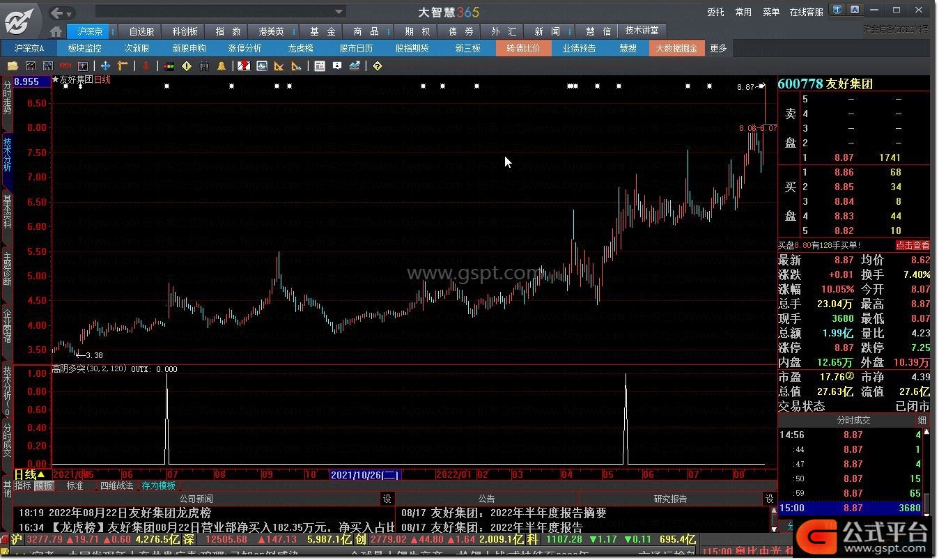939x560 pixels.
Task: Toggle the A font icon in the title bar
Action: coord(855,10)
